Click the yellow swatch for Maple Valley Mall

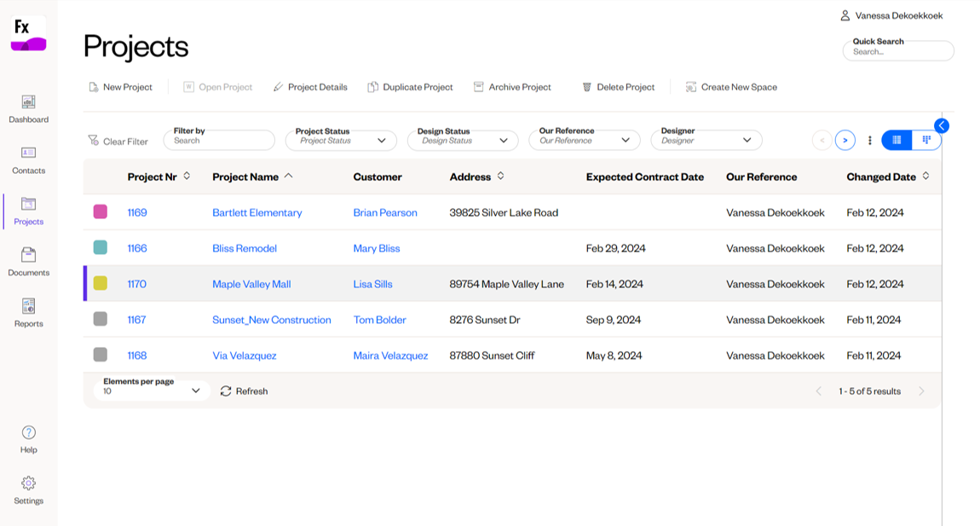pyautogui.click(x=100, y=283)
